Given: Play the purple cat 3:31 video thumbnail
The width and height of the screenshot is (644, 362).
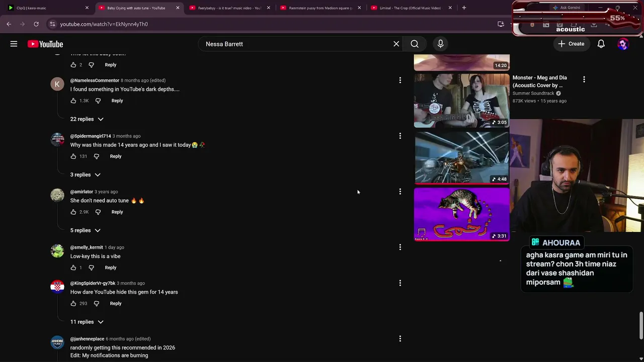Looking at the screenshot, I should (x=461, y=214).
